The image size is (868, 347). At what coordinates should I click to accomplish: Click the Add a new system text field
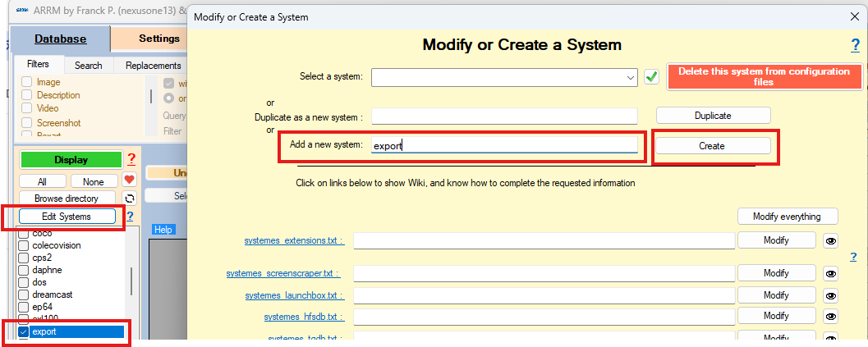pos(504,145)
